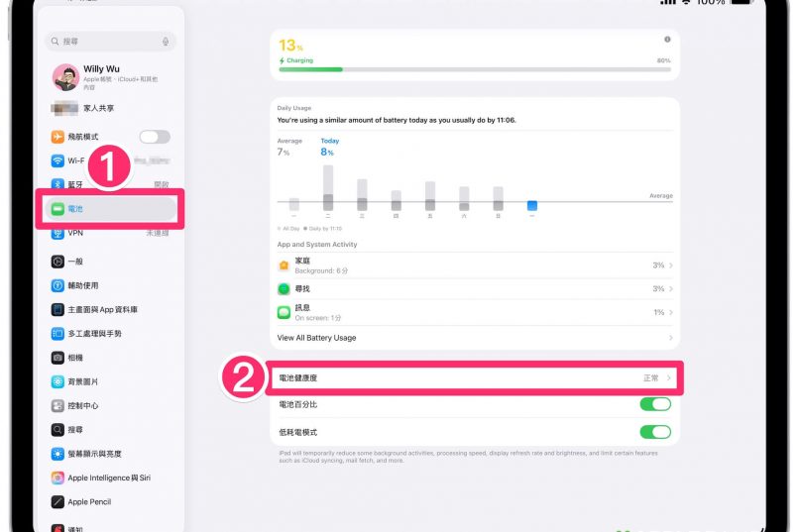This screenshot has height=532, width=799.
Task: Click the 背景圖片 wallpaper icon
Action: tap(58, 381)
